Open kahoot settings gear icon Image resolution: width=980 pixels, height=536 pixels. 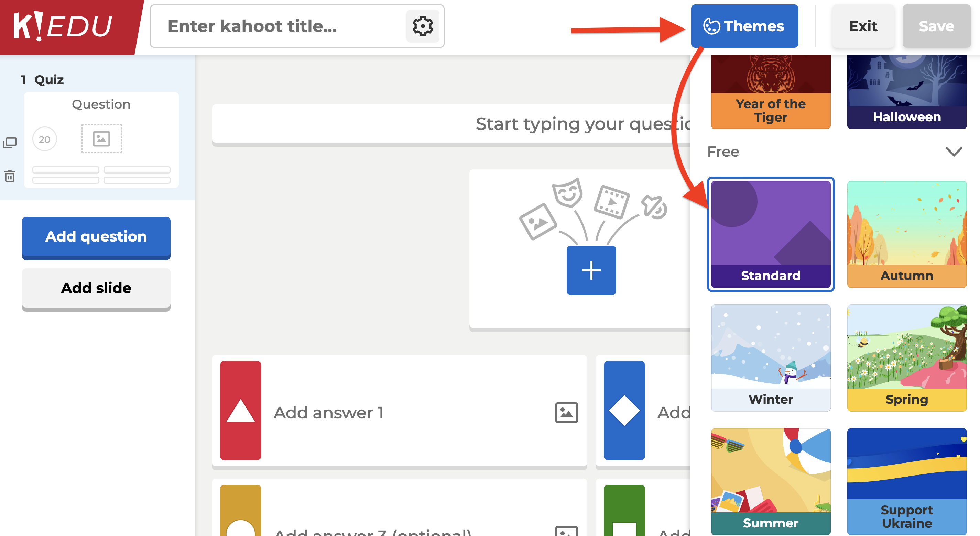click(x=422, y=26)
